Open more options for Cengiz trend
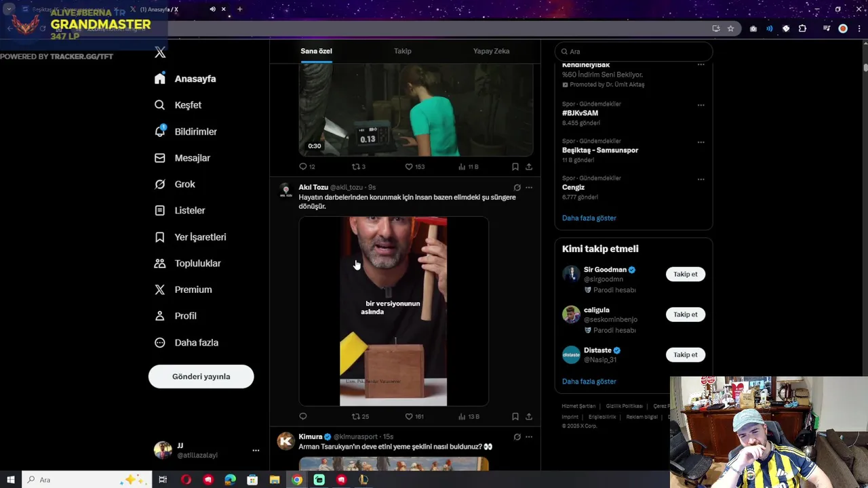Viewport: 868px width, 488px height. click(x=701, y=180)
